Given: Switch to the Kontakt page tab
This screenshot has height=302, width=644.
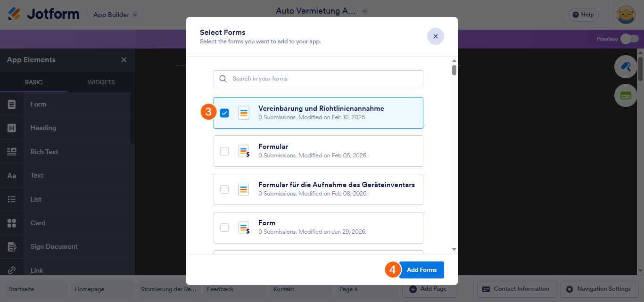Looking at the screenshot, I should pos(283,289).
